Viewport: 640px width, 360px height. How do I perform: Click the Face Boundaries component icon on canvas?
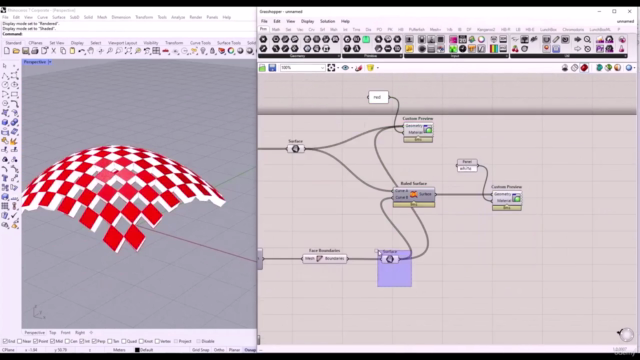coord(320,258)
